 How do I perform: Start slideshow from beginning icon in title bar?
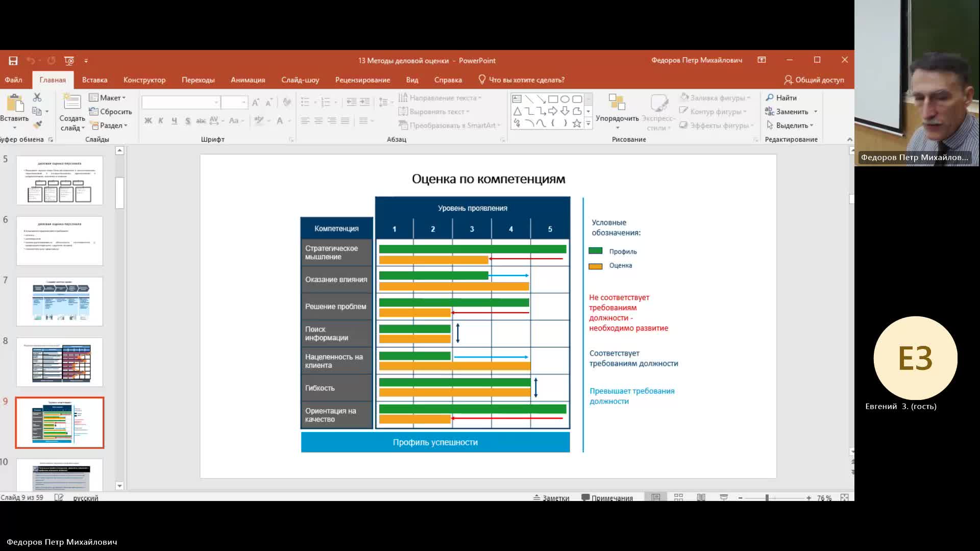tap(69, 61)
